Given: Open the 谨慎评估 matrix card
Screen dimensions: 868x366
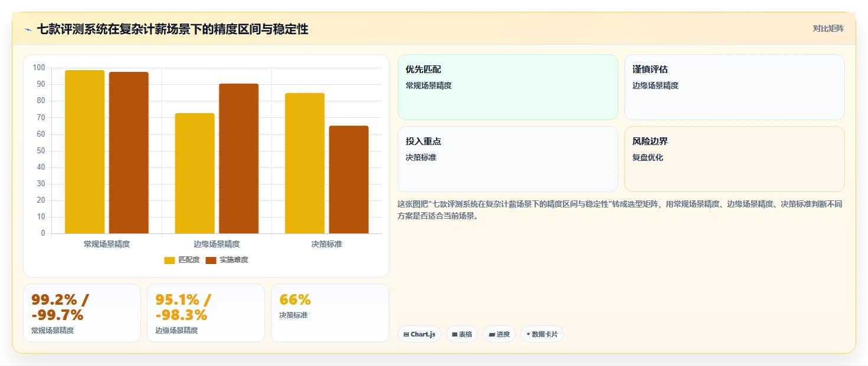Looking at the screenshot, I should (734, 87).
